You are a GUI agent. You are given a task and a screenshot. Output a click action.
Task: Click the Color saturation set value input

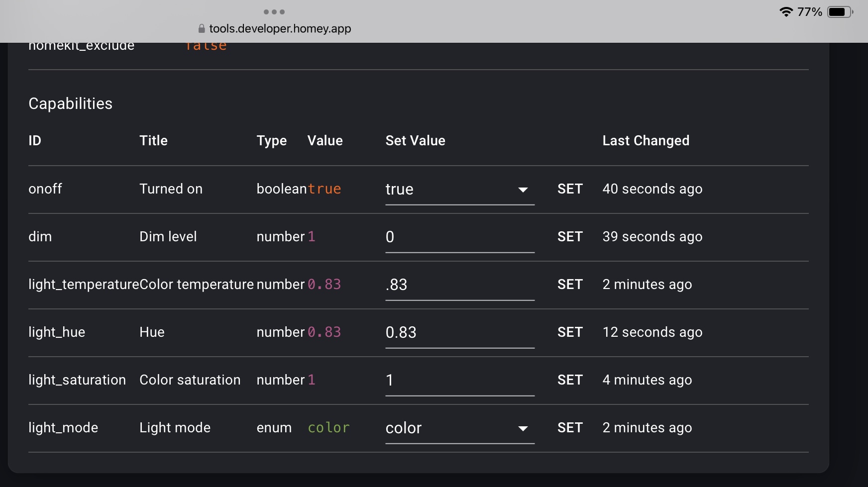[459, 381]
